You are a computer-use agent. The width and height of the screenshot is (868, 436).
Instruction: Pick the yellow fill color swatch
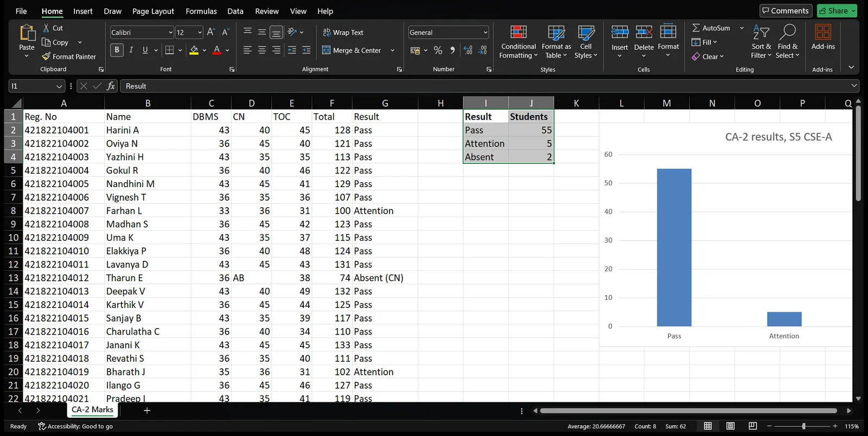pyautogui.click(x=194, y=50)
